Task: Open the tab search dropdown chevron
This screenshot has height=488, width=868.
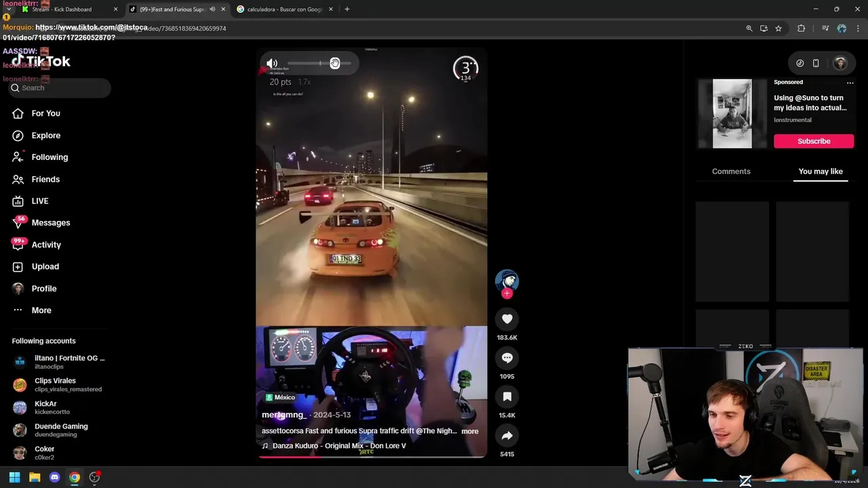Action: tap(8, 9)
